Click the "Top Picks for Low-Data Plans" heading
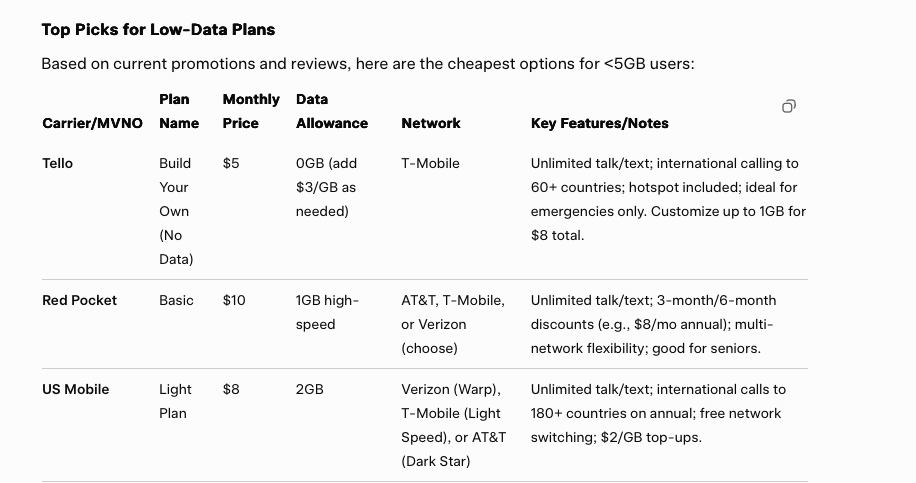The image size is (916, 483). point(158,30)
